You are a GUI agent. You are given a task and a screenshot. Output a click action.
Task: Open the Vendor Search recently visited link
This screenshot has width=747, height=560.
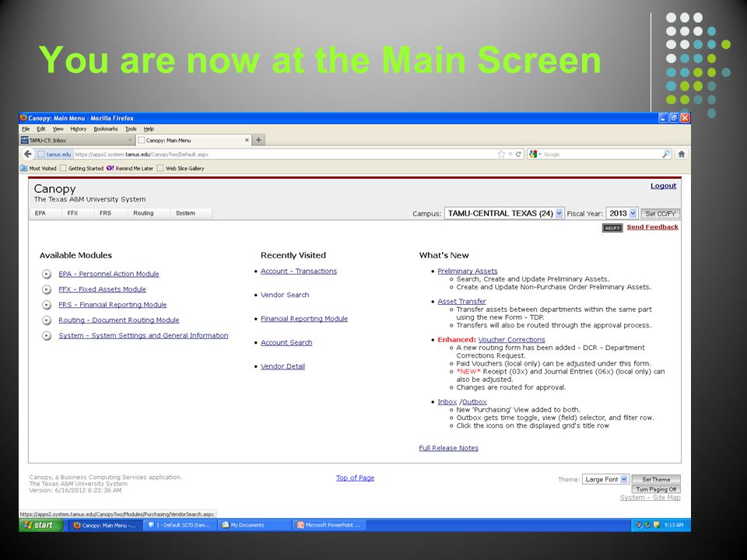coord(285,296)
